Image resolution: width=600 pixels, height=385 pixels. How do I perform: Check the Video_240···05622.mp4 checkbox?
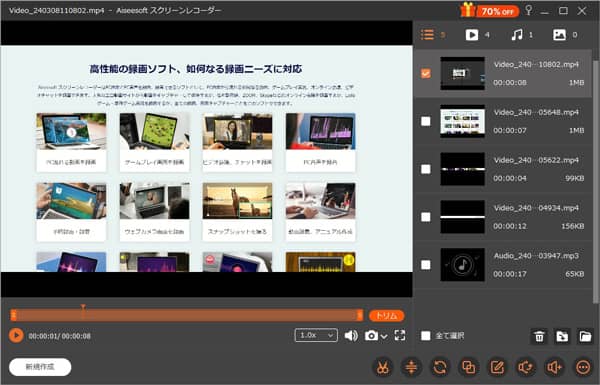tap(426, 169)
